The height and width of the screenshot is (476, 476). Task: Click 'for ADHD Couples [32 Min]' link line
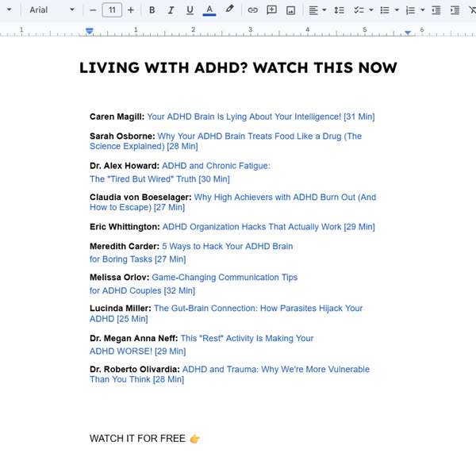coord(142,290)
